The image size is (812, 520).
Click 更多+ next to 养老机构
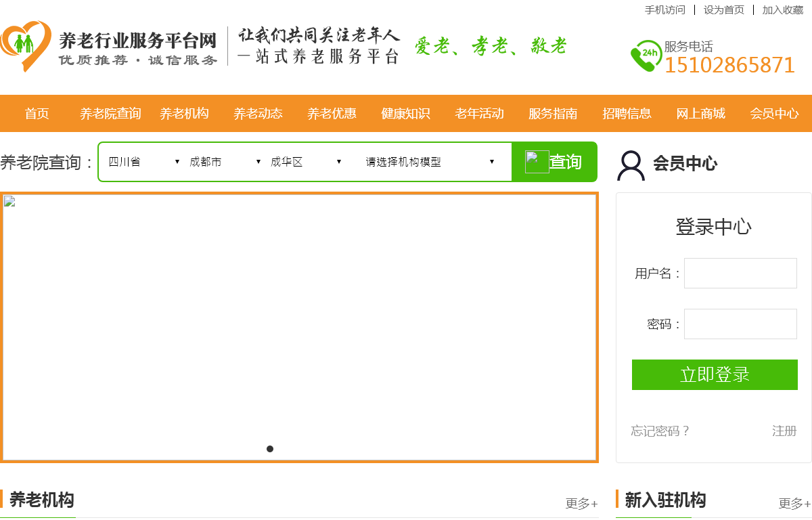(581, 504)
